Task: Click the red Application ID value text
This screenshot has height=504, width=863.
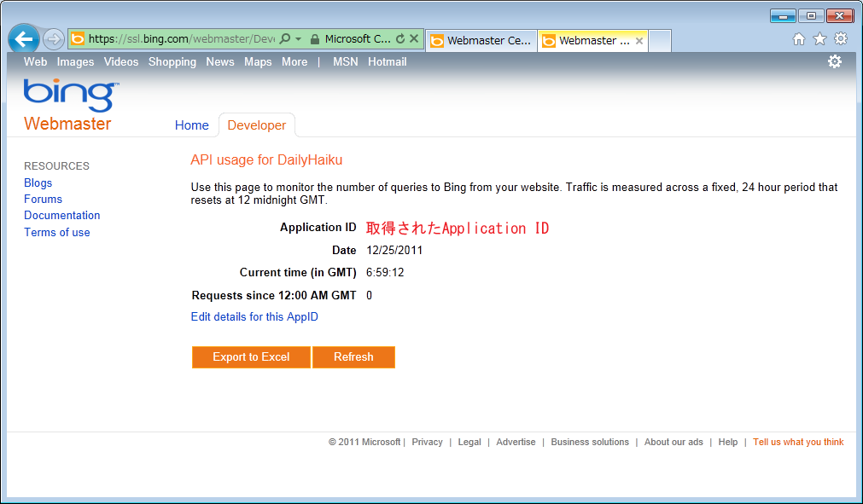Action: [x=458, y=228]
